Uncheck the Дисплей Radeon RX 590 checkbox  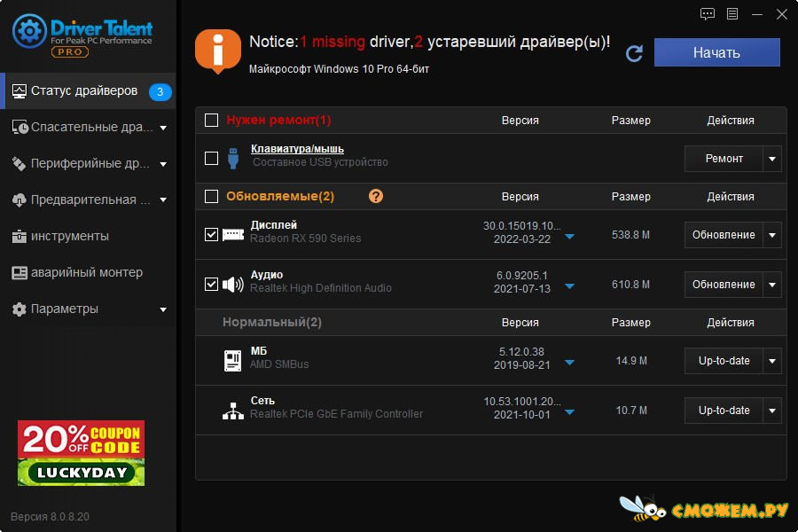211,235
